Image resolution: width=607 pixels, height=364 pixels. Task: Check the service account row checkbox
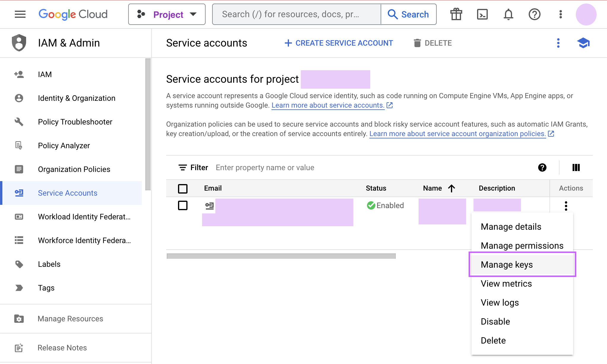point(183,205)
